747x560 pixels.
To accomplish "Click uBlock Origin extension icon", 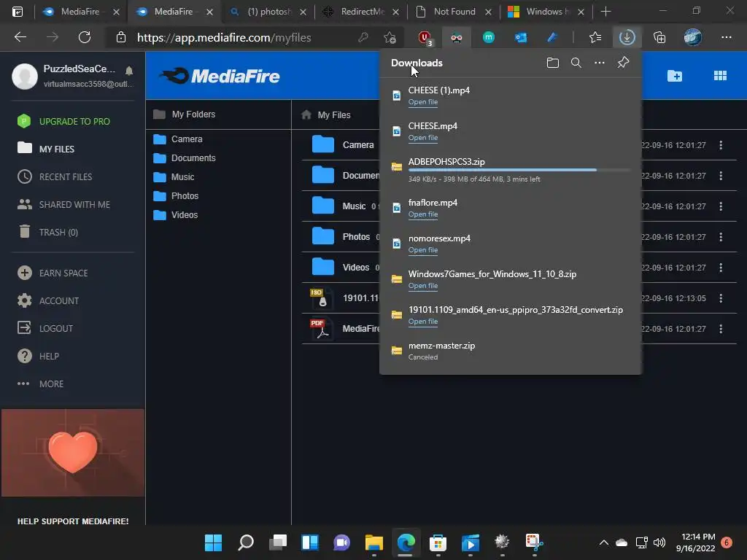I will (x=425, y=37).
